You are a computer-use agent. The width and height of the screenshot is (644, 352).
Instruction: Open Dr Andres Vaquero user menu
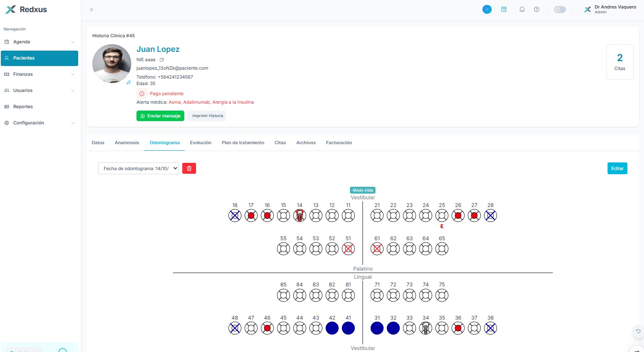coord(610,9)
